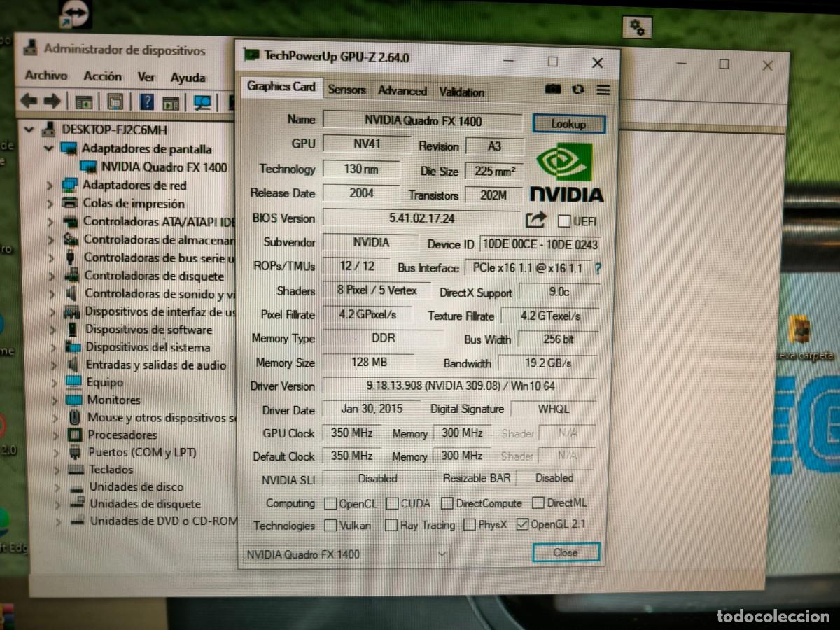Click the show/hide console tree toolbar icon

pos(84,101)
